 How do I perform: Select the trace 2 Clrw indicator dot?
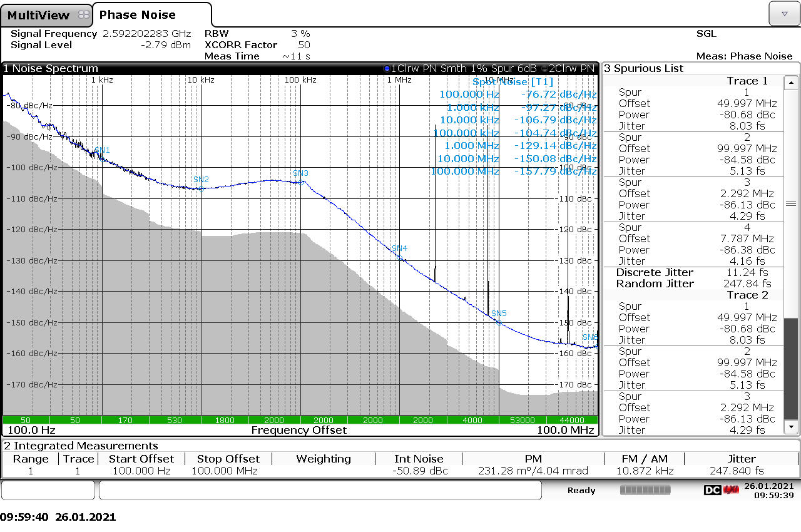(x=544, y=68)
